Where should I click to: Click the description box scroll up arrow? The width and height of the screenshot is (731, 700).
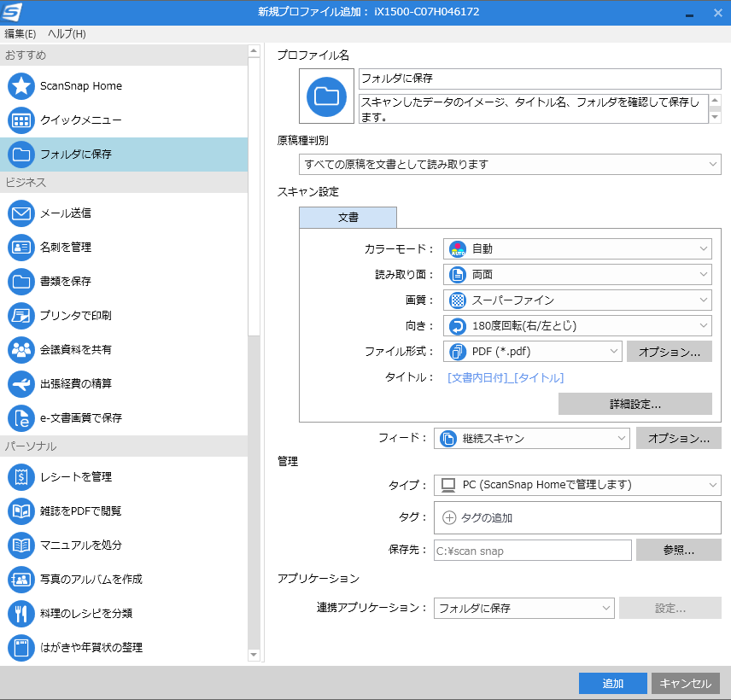point(715,100)
